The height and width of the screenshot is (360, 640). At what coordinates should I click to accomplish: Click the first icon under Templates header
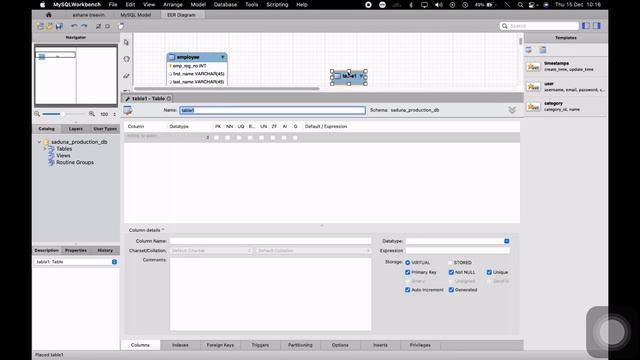click(x=529, y=50)
